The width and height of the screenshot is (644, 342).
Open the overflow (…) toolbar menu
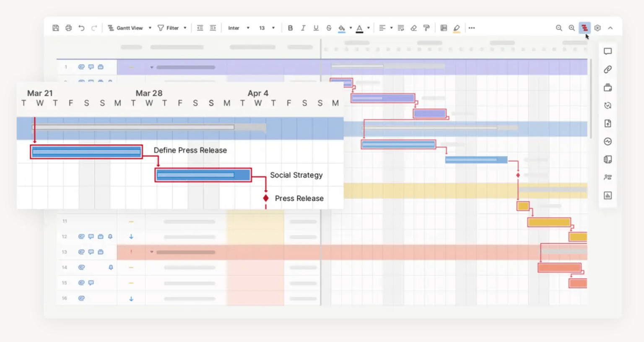tap(472, 28)
